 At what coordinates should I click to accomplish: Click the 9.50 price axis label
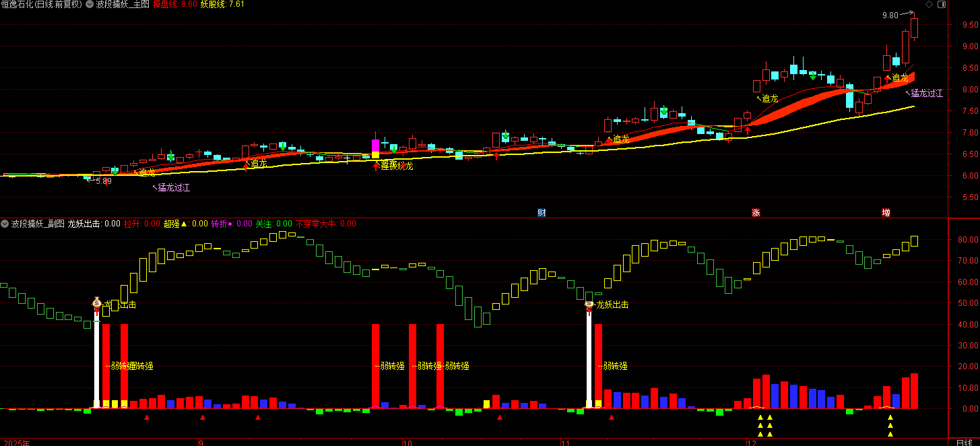(x=970, y=24)
